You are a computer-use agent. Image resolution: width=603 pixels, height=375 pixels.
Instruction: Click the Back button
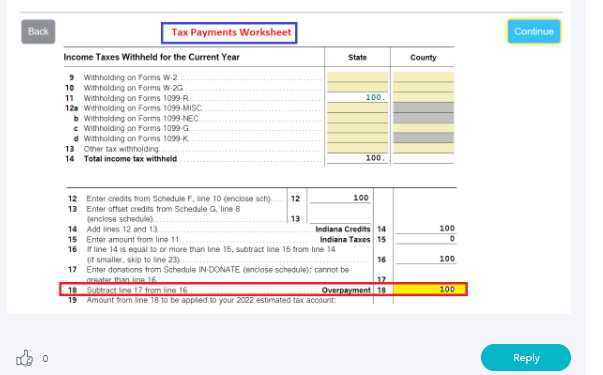point(38,32)
